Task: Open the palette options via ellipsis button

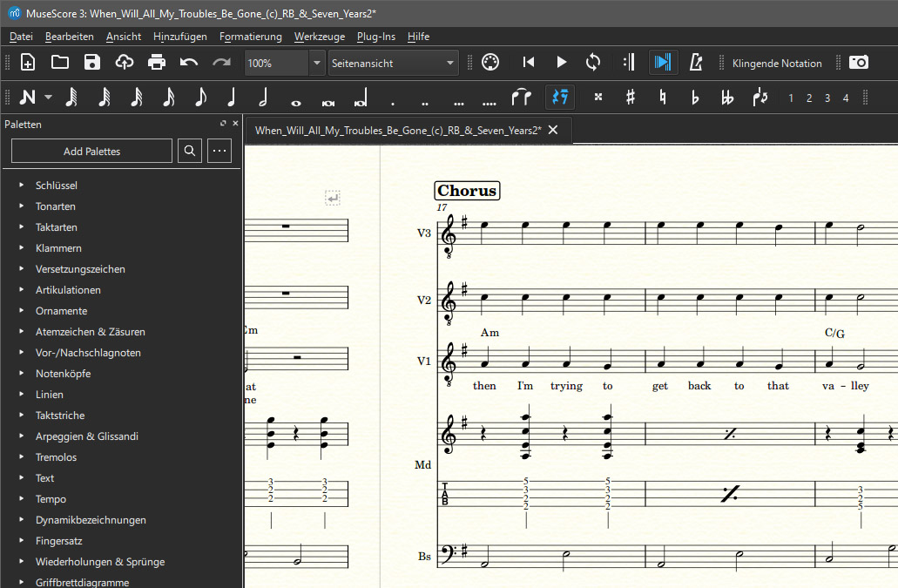Action: coord(219,151)
